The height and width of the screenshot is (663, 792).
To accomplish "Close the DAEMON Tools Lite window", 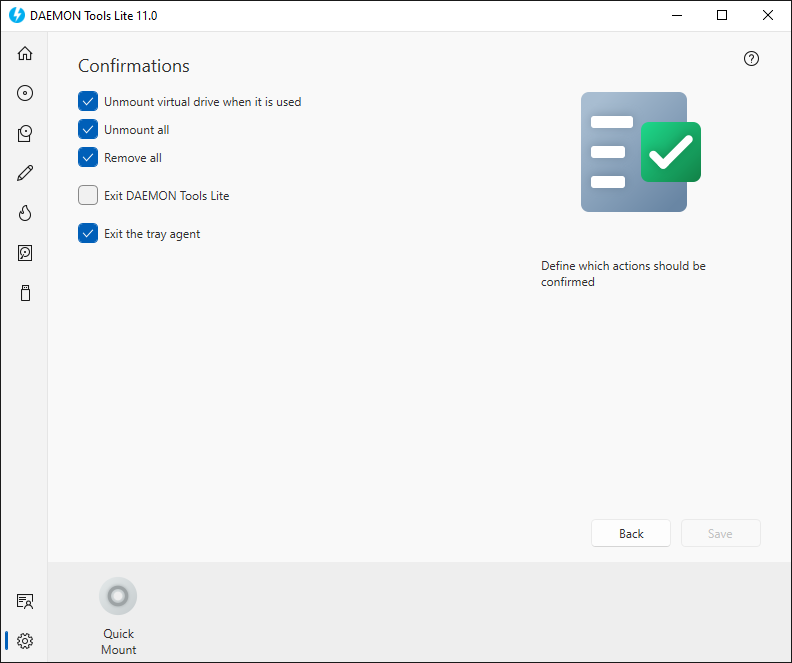I will click(768, 15).
